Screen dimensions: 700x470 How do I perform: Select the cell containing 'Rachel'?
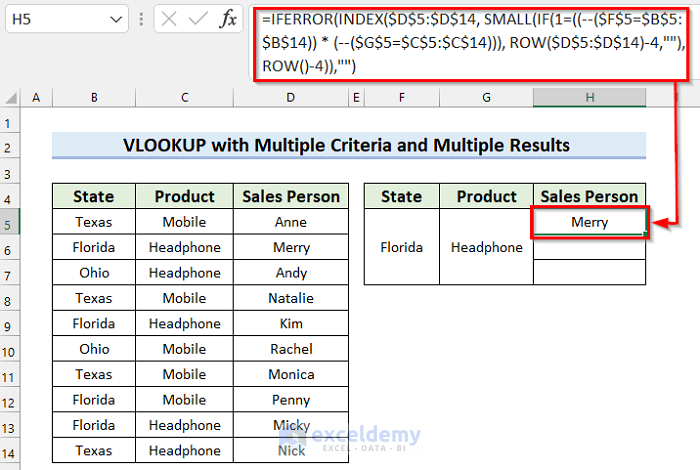[291, 349]
